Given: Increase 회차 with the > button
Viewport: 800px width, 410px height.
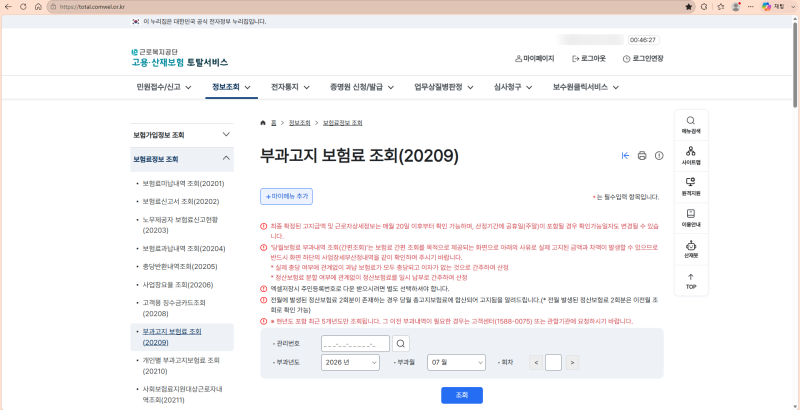Looking at the screenshot, I should (x=572, y=363).
